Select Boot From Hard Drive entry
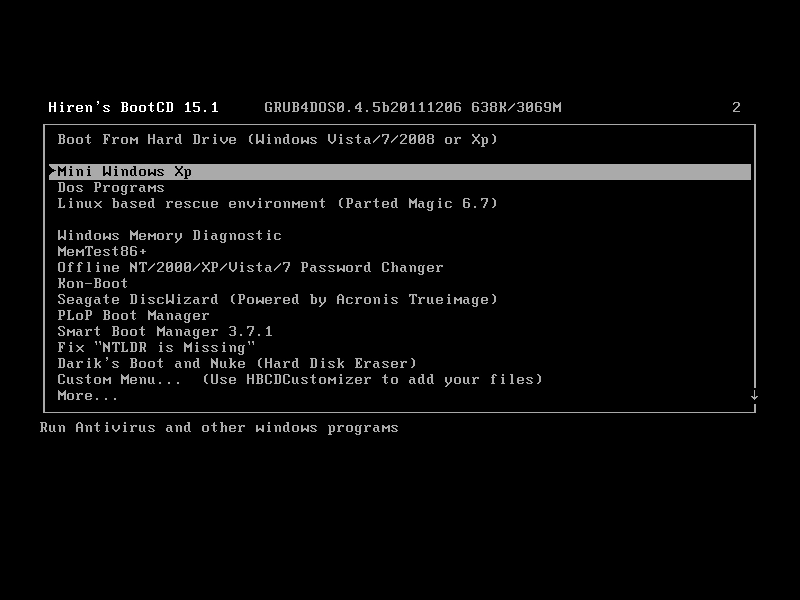The width and height of the screenshot is (800, 600). [x=277, y=139]
